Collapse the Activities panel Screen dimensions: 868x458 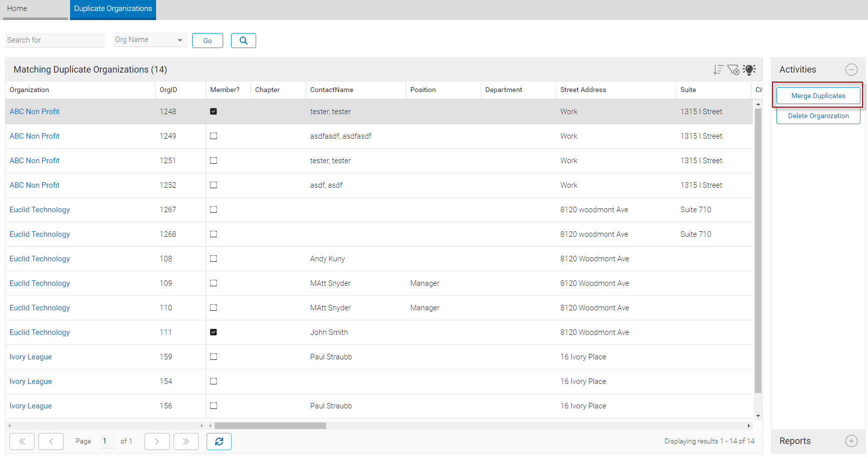point(851,70)
